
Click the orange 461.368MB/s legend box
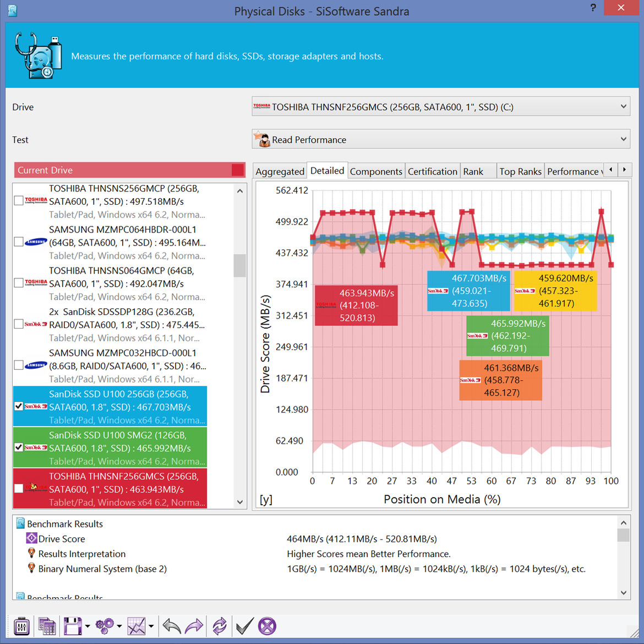tap(500, 380)
